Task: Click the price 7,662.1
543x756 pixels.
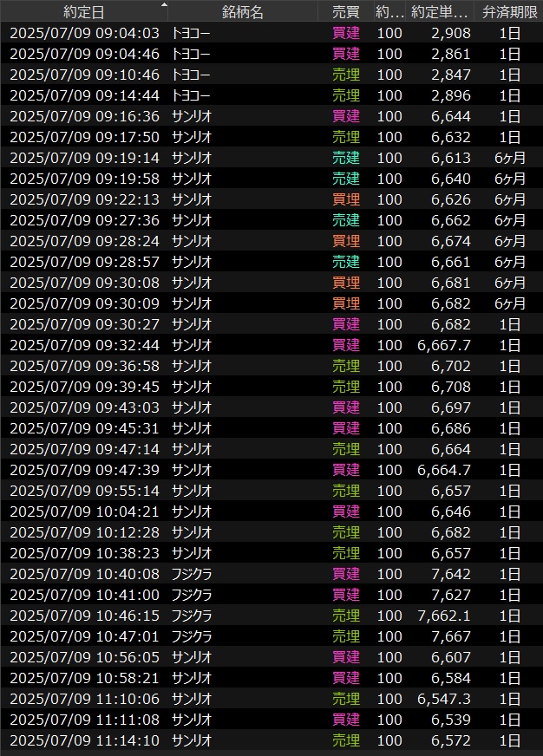Action: (x=444, y=616)
